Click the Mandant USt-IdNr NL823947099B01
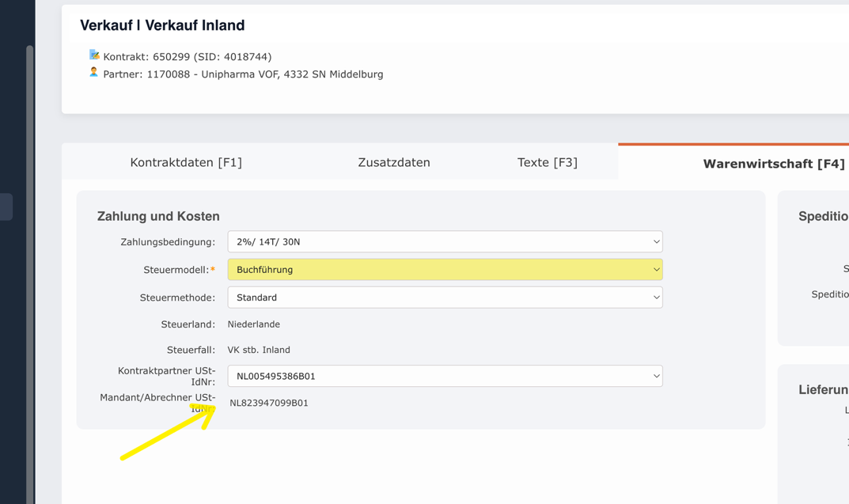 pyautogui.click(x=269, y=403)
